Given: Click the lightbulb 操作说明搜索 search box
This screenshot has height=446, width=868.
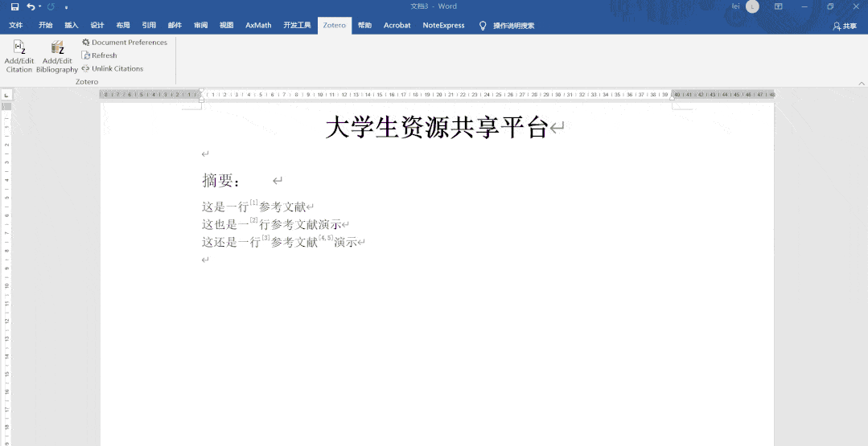Looking at the screenshot, I should pyautogui.click(x=507, y=26).
